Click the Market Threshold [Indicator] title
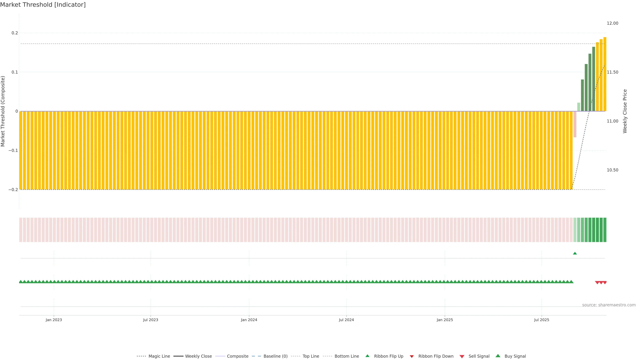 43,5
